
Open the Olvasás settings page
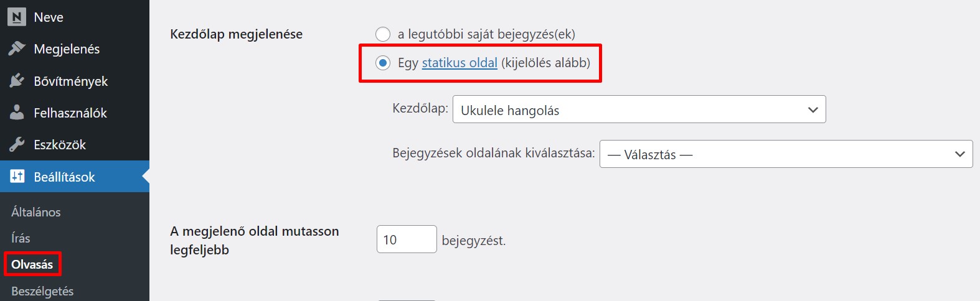32,264
